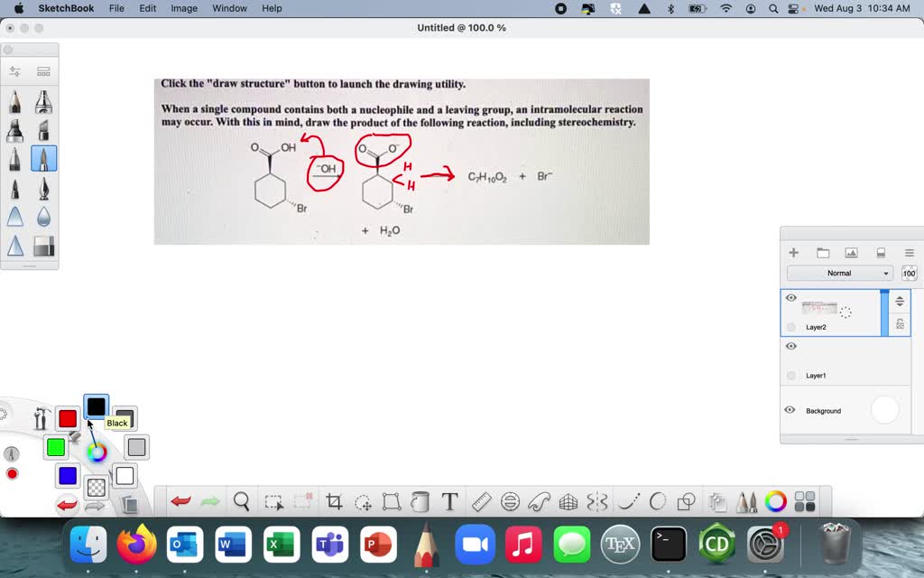Open the Fill tool
The width and height of the screenshot is (924, 578).
(x=421, y=500)
